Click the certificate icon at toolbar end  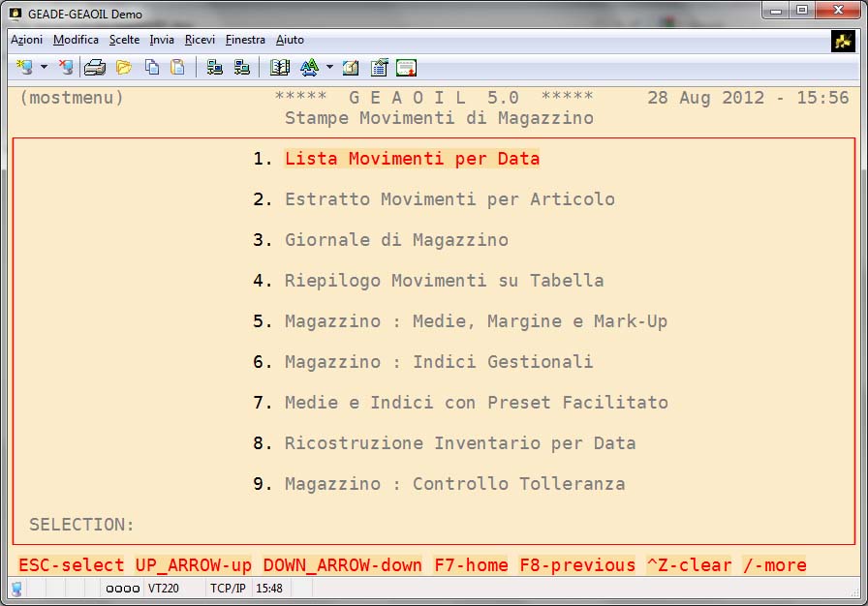(x=407, y=68)
